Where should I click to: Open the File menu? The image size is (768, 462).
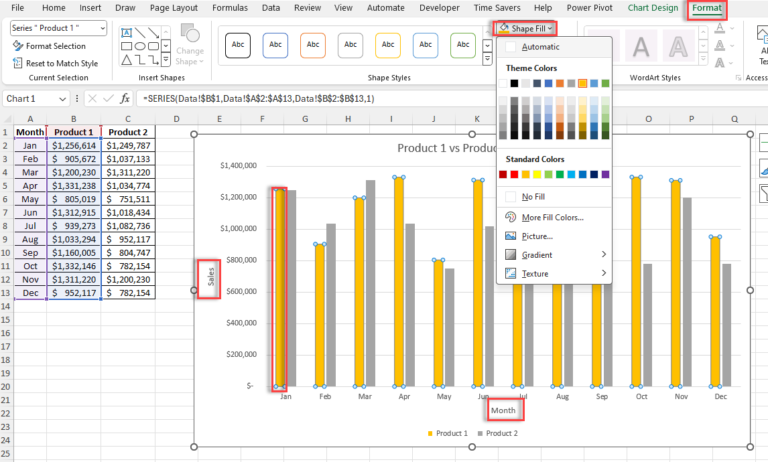18,8
